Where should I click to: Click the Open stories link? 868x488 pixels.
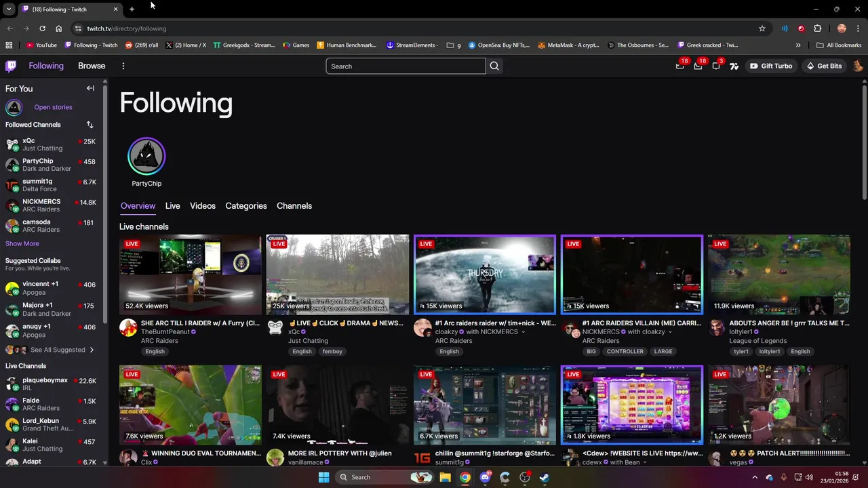point(53,107)
